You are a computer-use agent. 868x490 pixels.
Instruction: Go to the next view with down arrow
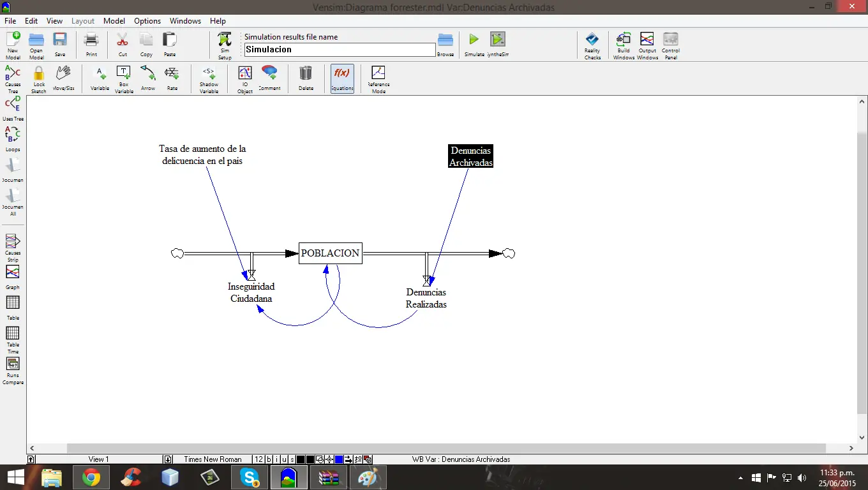click(x=168, y=459)
